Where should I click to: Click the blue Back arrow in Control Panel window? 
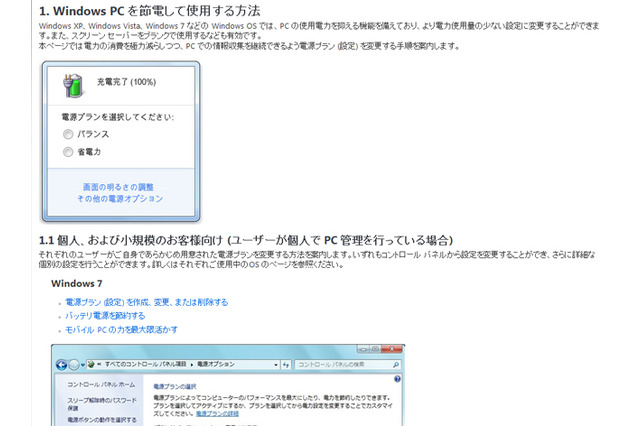tap(62, 365)
